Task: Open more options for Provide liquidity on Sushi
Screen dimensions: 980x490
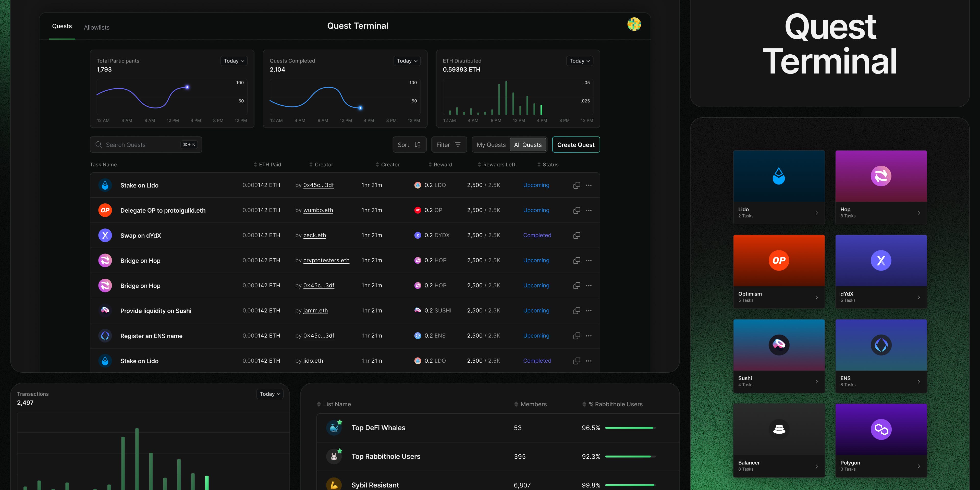Action: click(589, 311)
